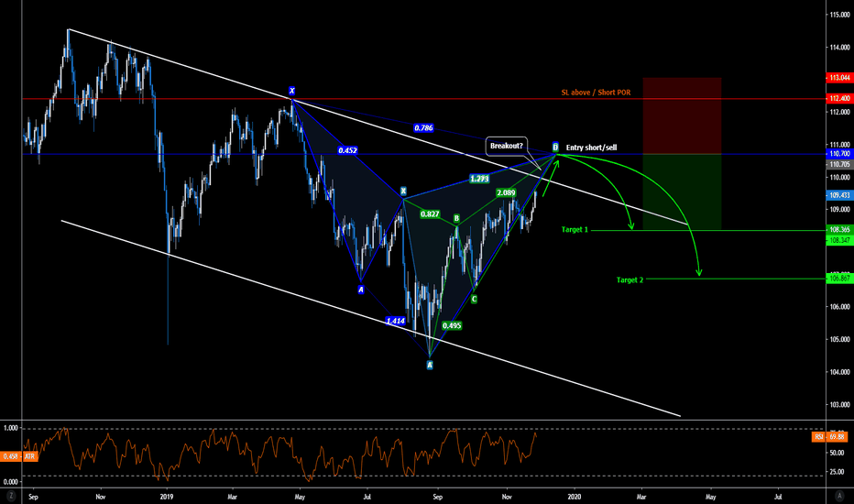Click the Z icon in bottom-left corner

click(11, 496)
